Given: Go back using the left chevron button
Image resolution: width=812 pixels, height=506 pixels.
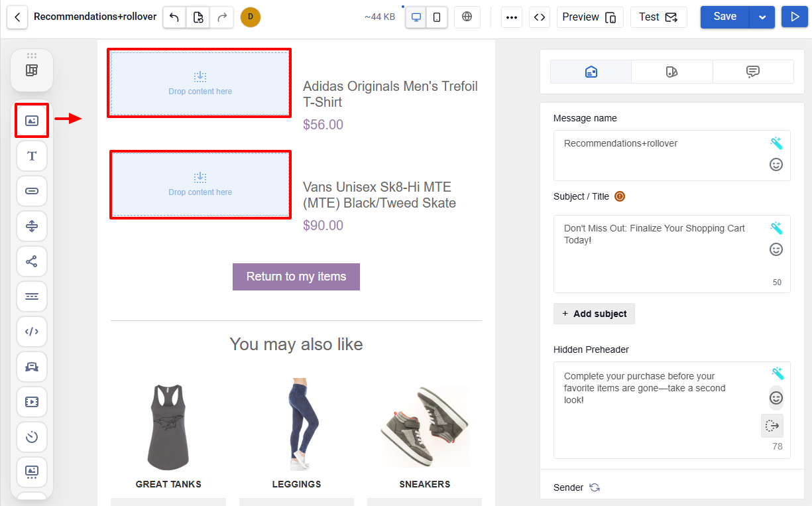Looking at the screenshot, I should pyautogui.click(x=17, y=17).
